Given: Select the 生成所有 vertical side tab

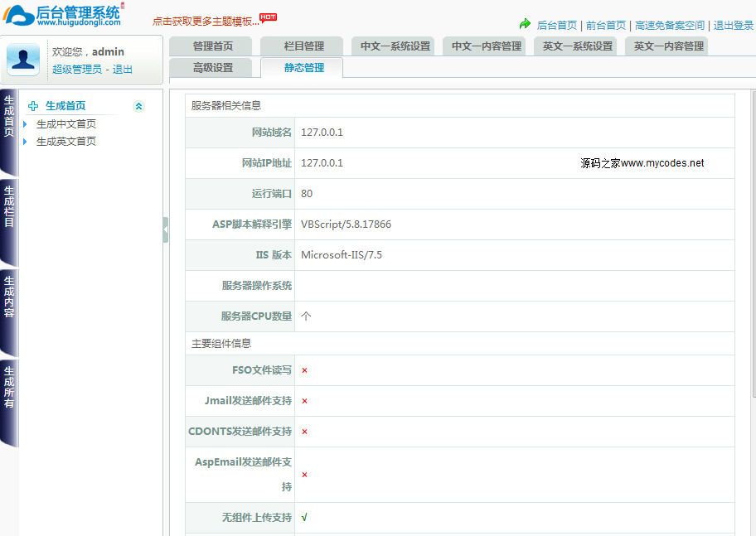Looking at the screenshot, I should [x=9, y=403].
